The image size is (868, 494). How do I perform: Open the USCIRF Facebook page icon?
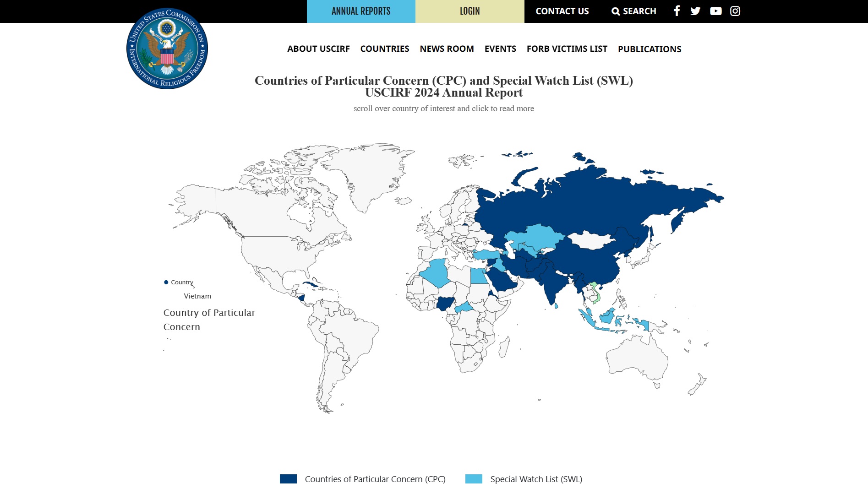tap(677, 11)
